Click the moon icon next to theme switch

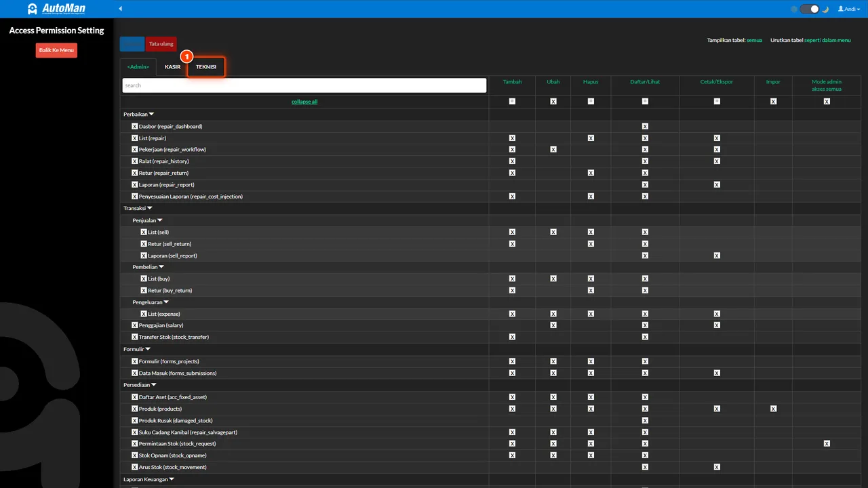coord(825,9)
